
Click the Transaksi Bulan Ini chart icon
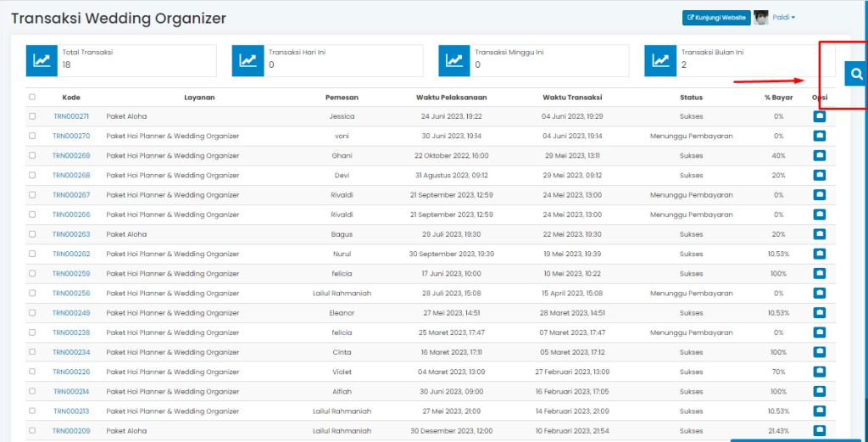[660, 60]
